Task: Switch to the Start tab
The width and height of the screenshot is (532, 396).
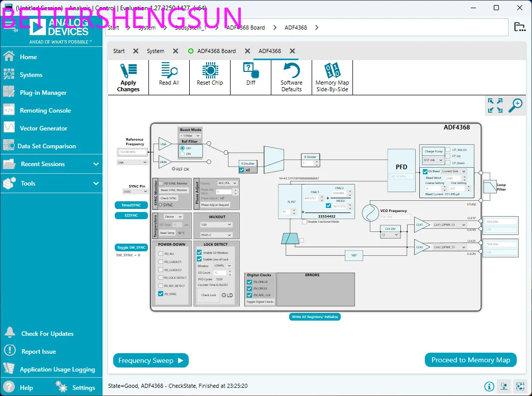Action: [119, 51]
